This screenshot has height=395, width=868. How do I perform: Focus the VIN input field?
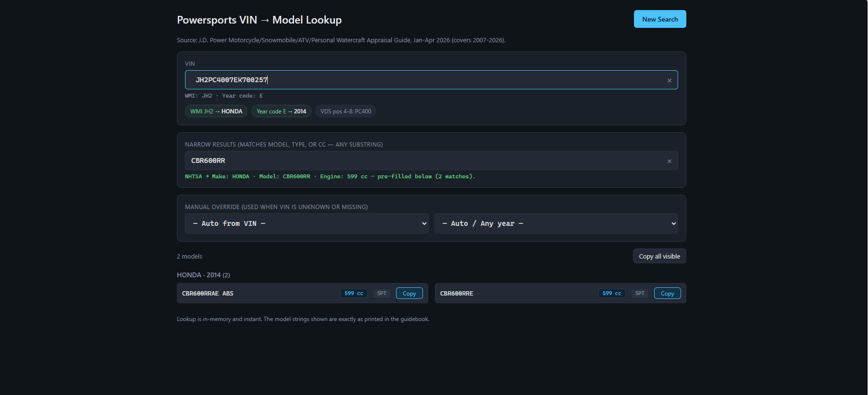tap(431, 80)
